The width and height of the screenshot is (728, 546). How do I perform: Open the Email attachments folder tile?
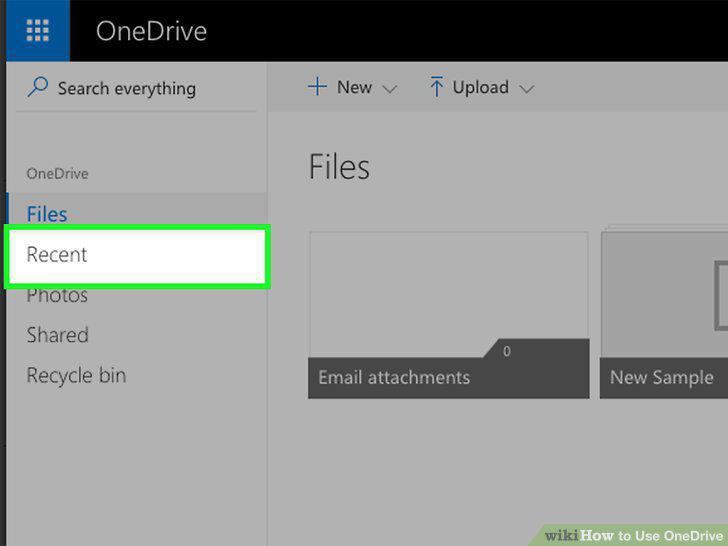[x=449, y=315]
